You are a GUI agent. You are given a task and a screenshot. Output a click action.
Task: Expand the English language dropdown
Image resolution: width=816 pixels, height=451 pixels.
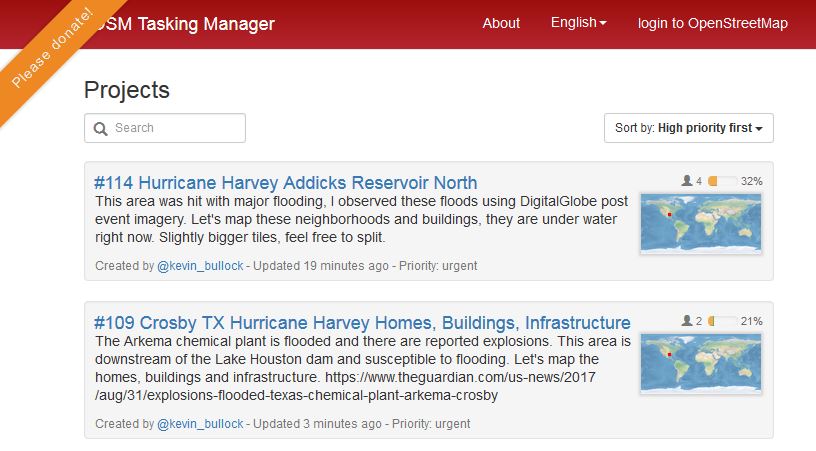pyautogui.click(x=578, y=23)
